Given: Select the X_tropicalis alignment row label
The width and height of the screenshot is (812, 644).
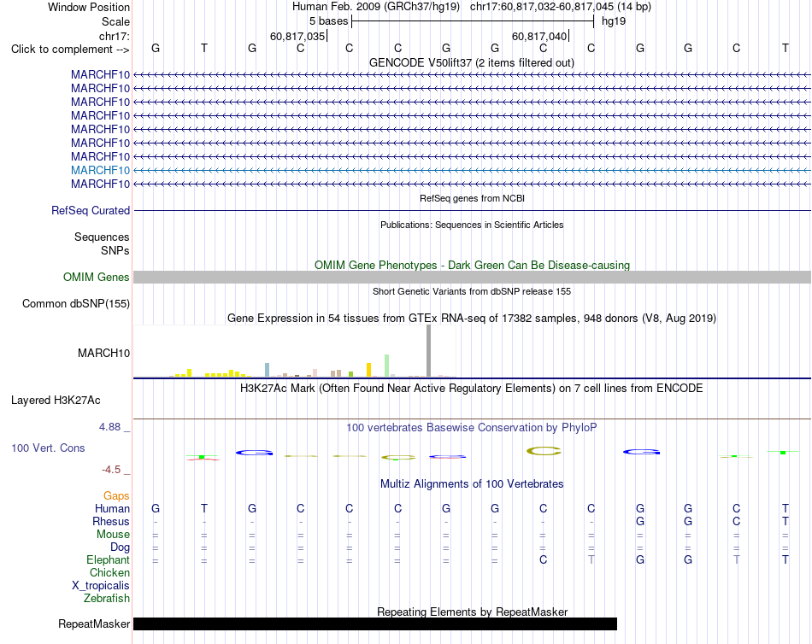Looking at the screenshot, I should (x=101, y=586).
